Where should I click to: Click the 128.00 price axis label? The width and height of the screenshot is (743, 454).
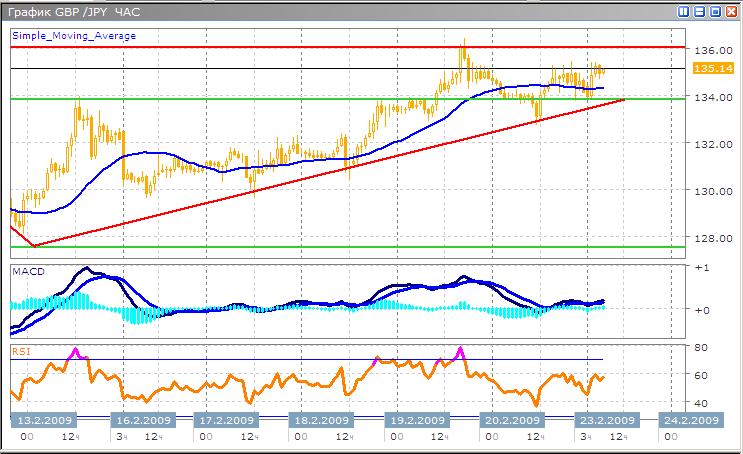point(710,238)
